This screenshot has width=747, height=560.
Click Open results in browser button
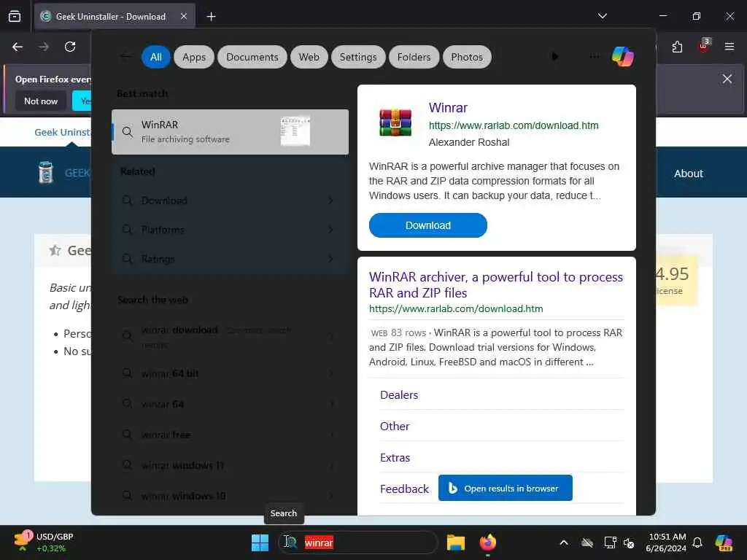[505, 488]
